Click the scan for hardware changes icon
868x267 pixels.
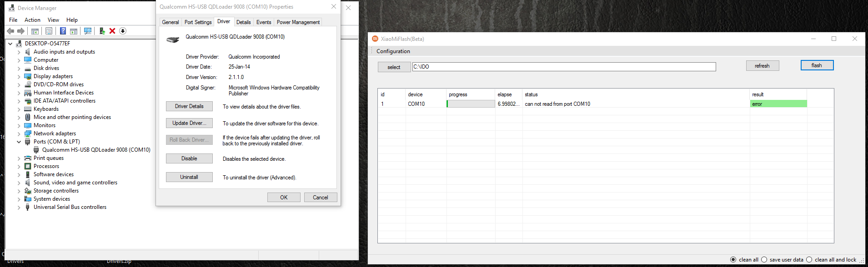tap(88, 31)
